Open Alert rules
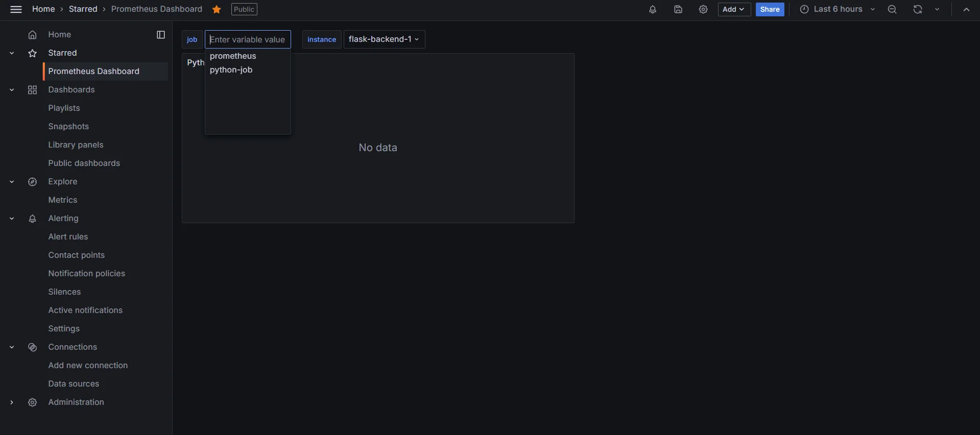This screenshot has width=980, height=435. 68,237
